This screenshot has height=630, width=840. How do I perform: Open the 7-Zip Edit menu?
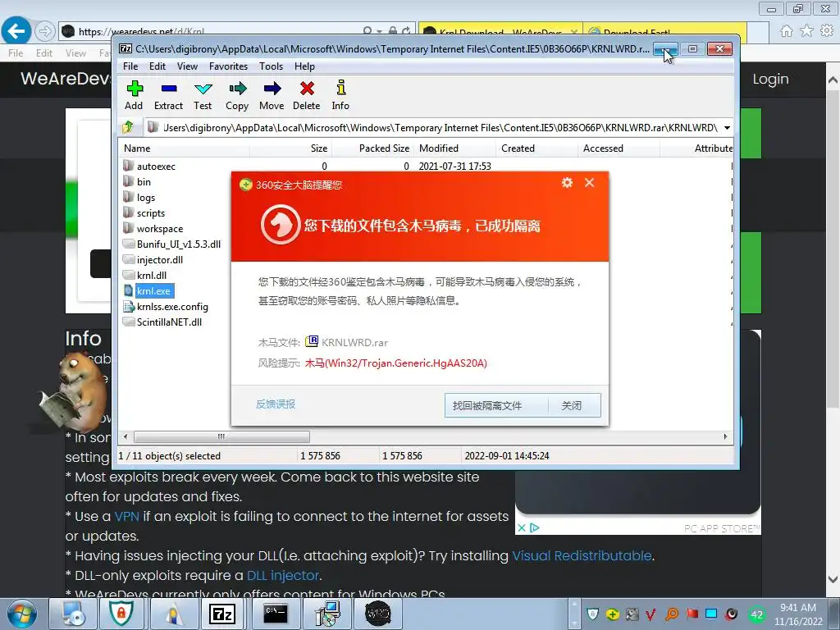click(157, 66)
